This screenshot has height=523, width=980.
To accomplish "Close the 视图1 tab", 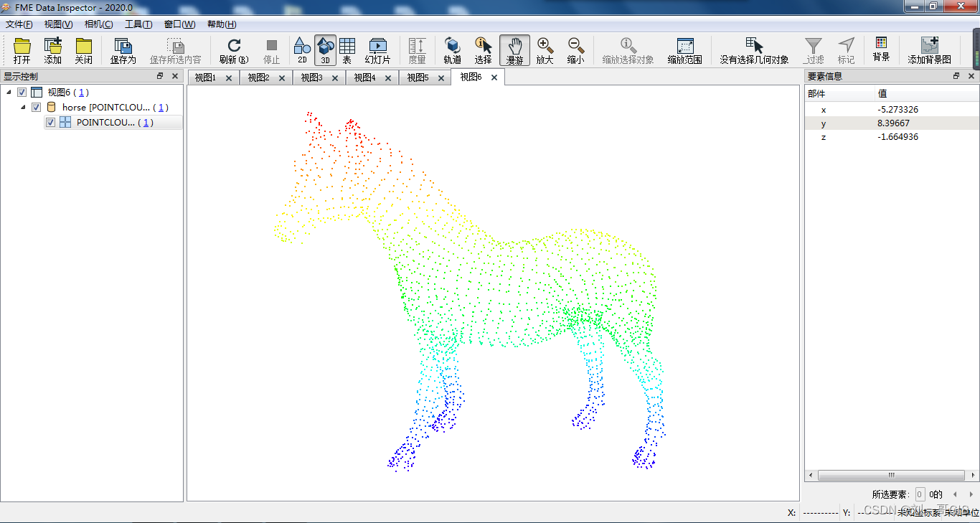I will [x=229, y=78].
